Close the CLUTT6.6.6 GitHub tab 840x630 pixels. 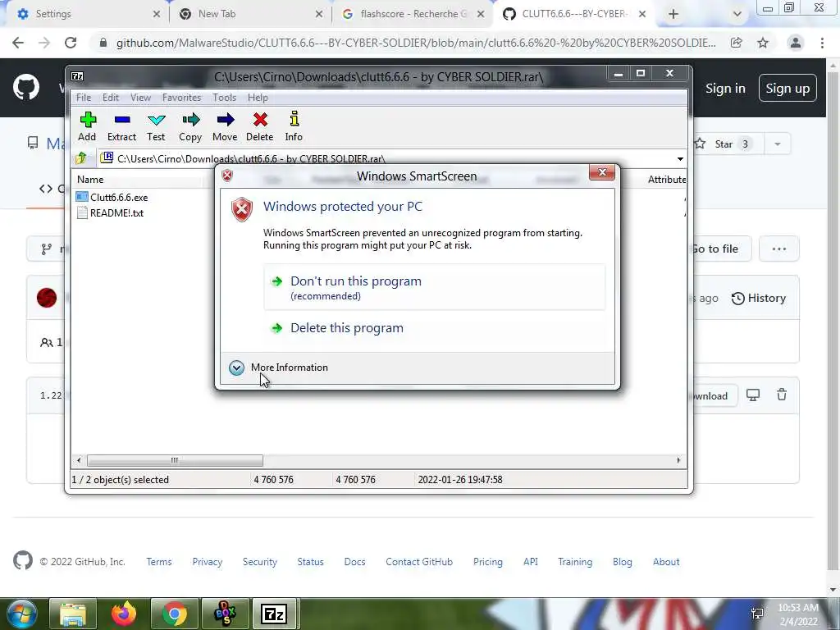point(642,14)
